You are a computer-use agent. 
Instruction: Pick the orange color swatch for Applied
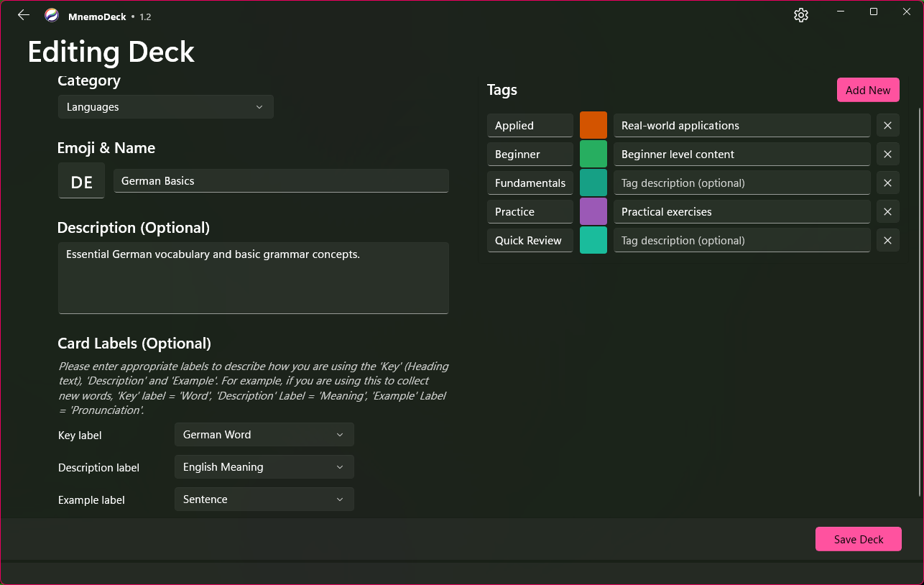(x=593, y=126)
